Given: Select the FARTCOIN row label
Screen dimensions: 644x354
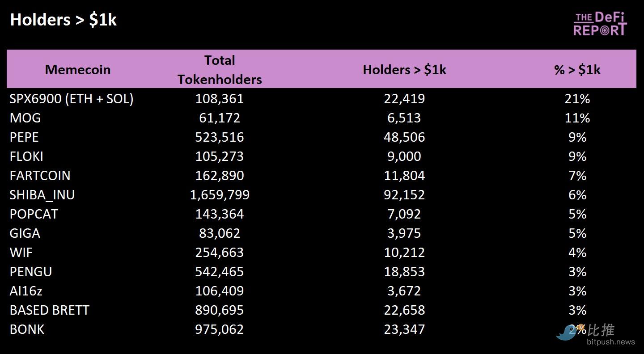Looking at the screenshot, I should pyautogui.click(x=40, y=176).
